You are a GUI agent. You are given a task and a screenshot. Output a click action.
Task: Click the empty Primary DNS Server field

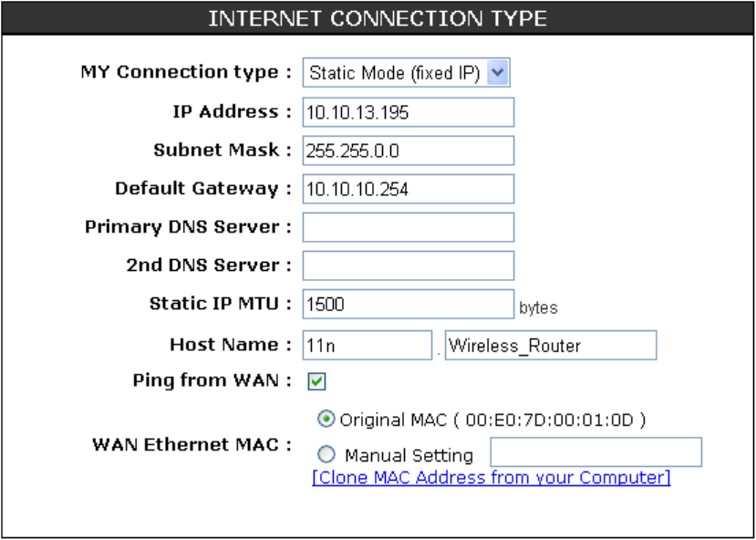coord(408,227)
